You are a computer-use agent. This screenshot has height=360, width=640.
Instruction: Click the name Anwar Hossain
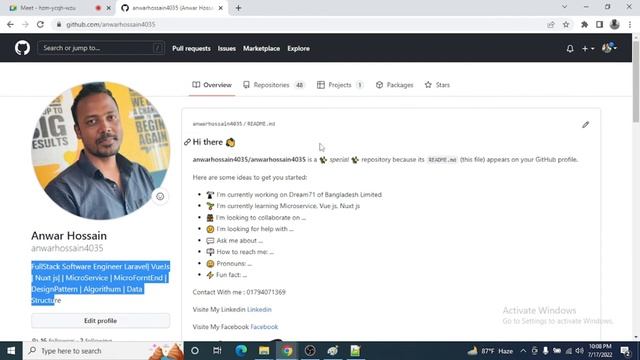pyautogui.click(x=69, y=236)
